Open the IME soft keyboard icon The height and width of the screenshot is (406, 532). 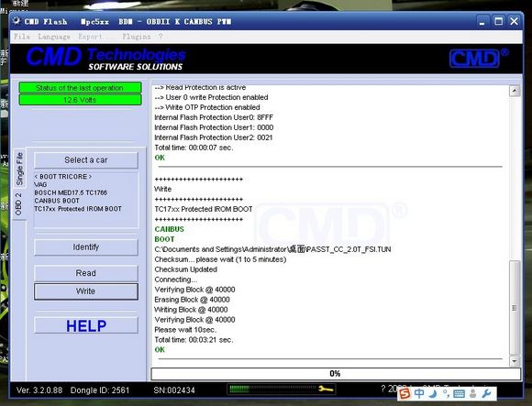coord(459,394)
